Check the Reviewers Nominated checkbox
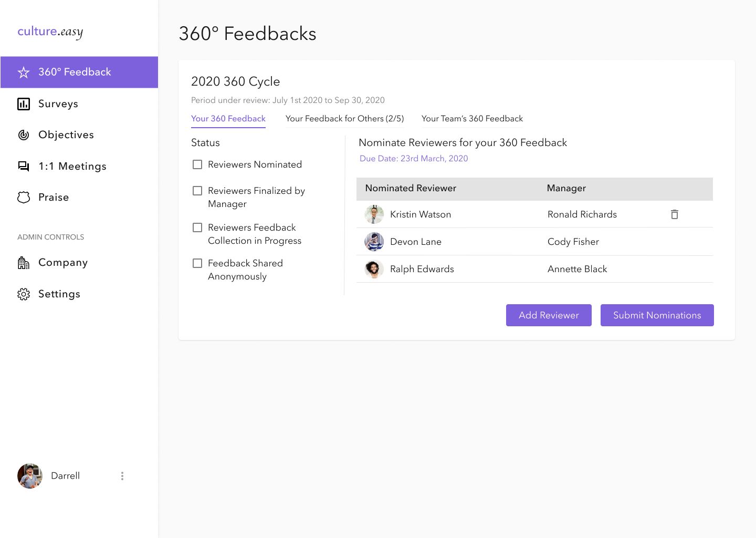 197,164
